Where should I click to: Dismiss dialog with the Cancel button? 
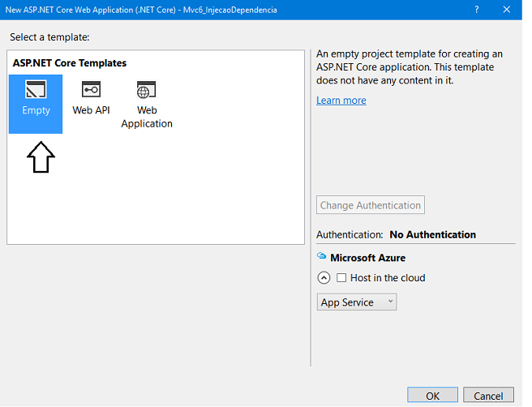(488, 396)
